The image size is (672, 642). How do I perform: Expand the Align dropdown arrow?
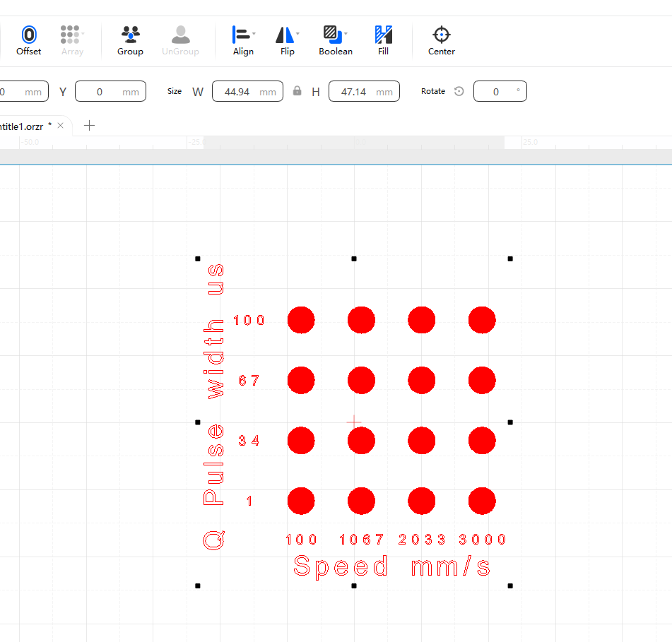(x=254, y=33)
